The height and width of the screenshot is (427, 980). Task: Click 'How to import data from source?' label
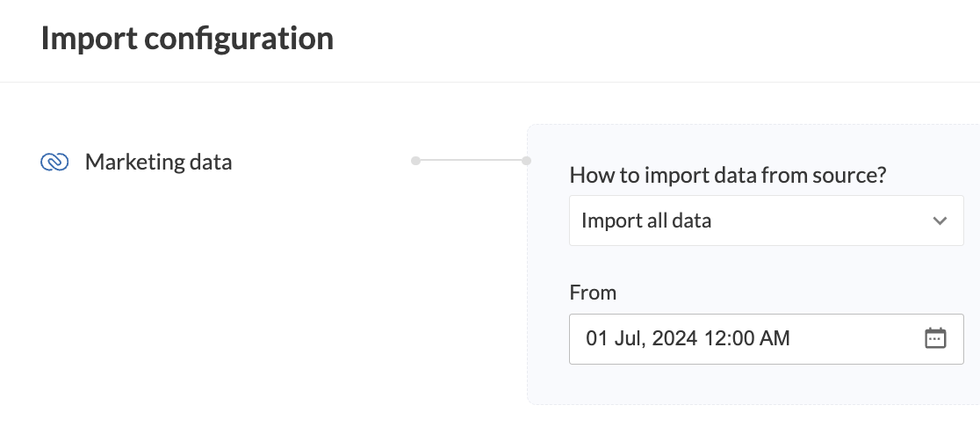(x=728, y=175)
